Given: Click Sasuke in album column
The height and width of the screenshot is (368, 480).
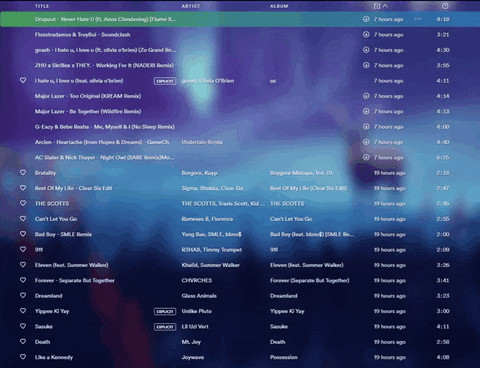Looking at the screenshot, I should tap(279, 326).
